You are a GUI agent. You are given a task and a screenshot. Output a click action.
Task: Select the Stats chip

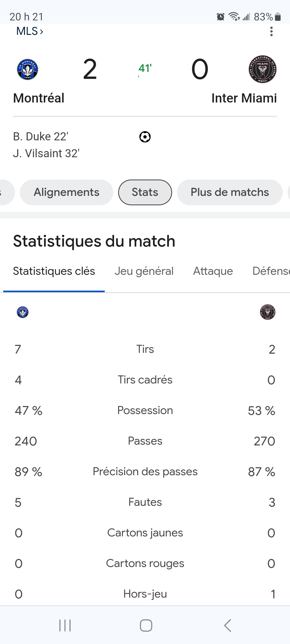(x=145, y=192)
